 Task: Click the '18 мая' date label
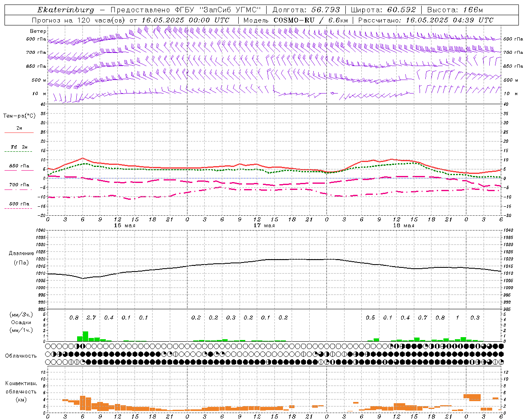pyautogui.click(x=403, y=226)
